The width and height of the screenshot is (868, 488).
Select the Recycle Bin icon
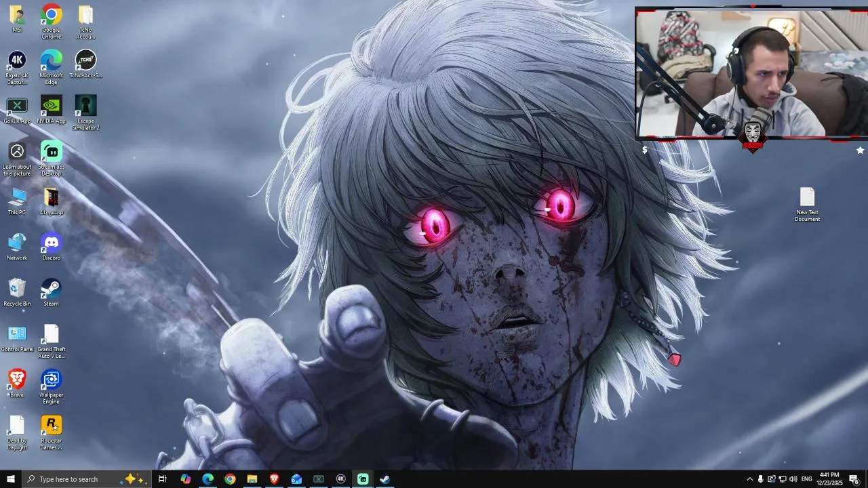(x=17, y=293)
